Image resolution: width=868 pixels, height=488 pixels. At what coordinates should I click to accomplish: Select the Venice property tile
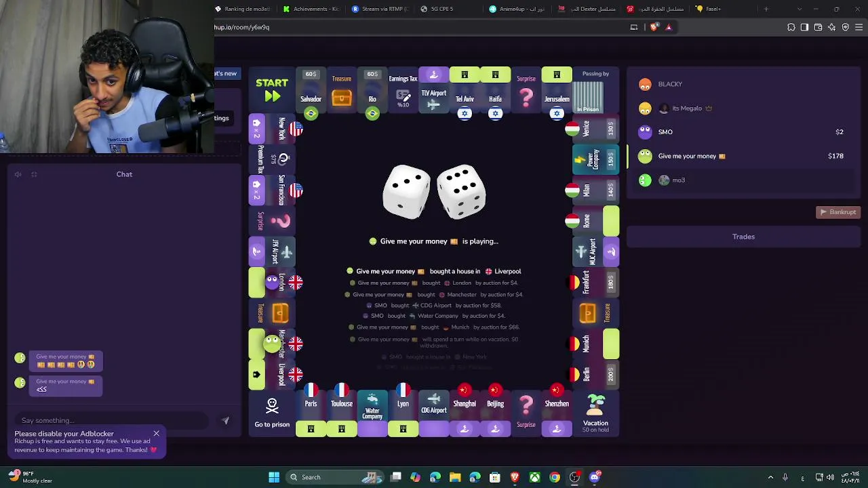click(595, 129)
